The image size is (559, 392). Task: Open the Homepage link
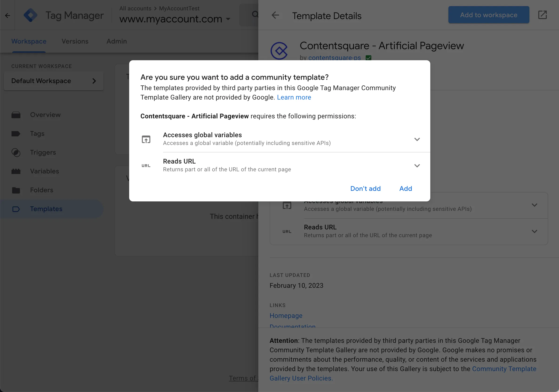286,316
